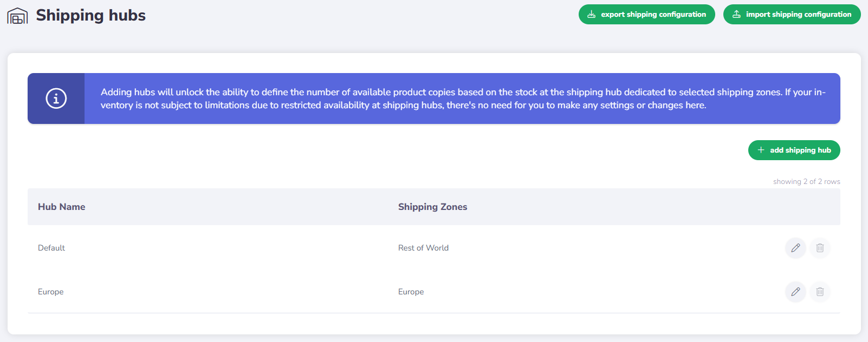Image resolution: width=868 pixels, height=342 pixels.
Task: Select the Default hub name cell
Action: [x=51, y=248]
